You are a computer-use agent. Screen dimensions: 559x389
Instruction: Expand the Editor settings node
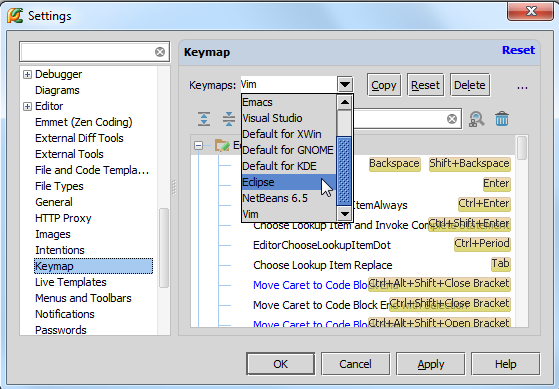pyautogui.click(x=27, y=106)
